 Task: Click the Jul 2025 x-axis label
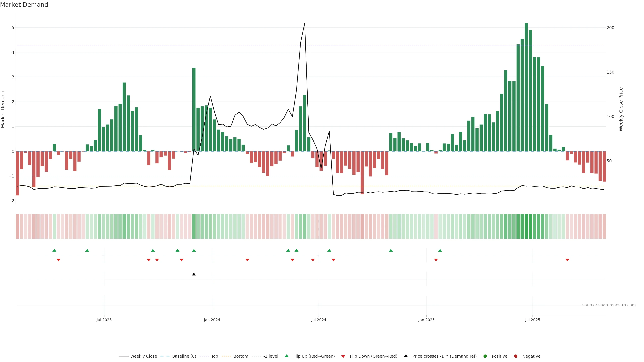pos(532,320)
